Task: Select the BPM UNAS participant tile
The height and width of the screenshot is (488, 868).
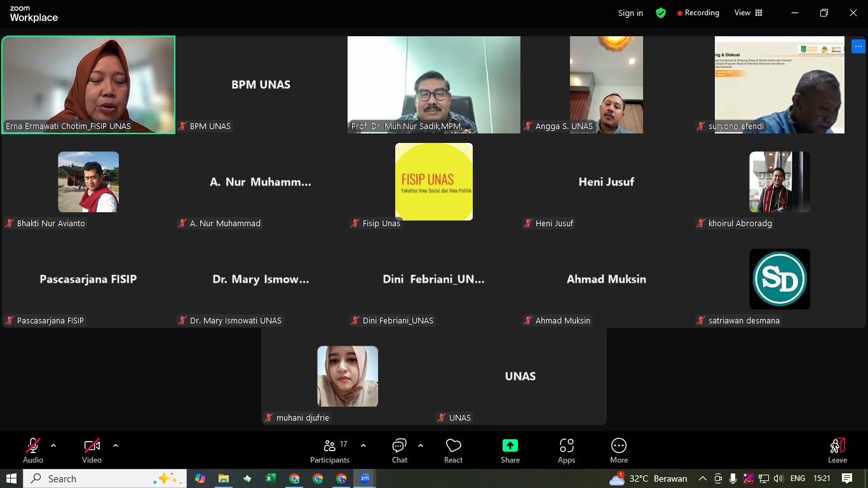Action: coord(261,85)
